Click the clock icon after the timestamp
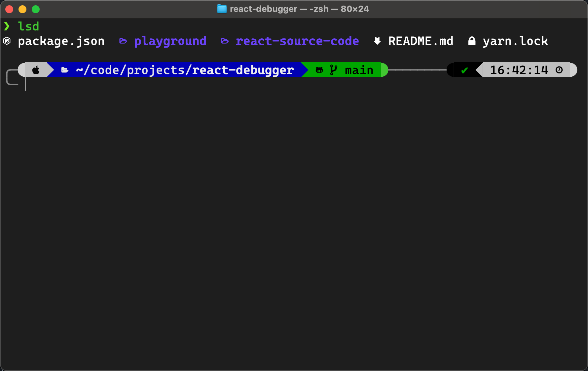Screen dimensions: 588x371 [559, 70]
